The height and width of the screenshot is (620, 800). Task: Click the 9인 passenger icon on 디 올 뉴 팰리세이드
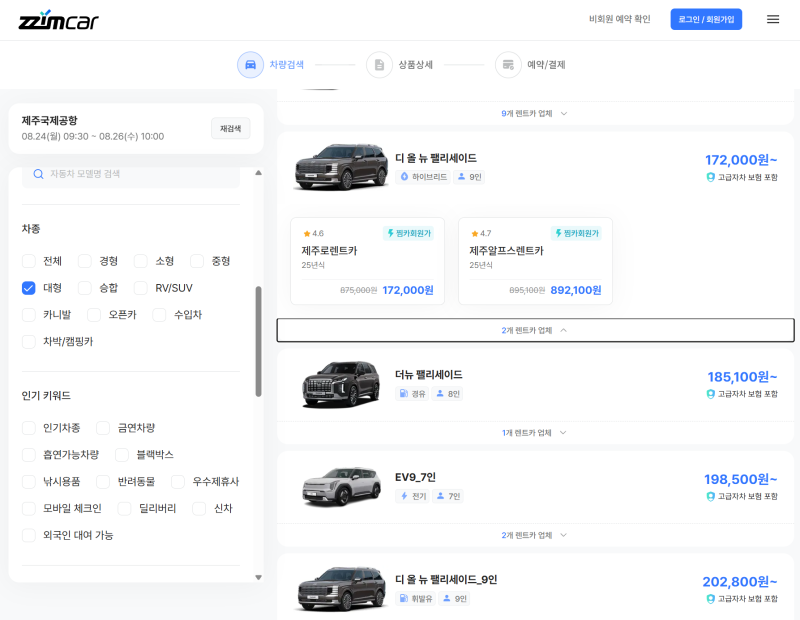click(x=461, y=177)
